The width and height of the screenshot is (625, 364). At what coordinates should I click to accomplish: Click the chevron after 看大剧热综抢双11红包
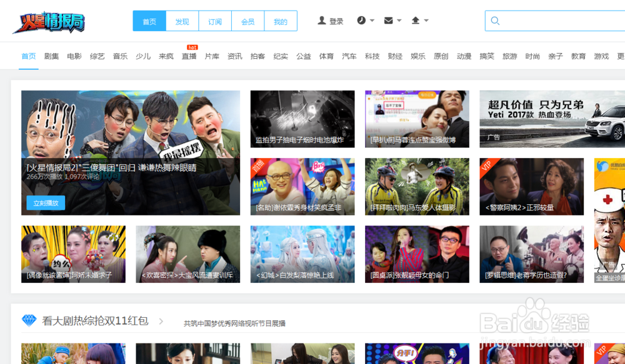(161, 321)
